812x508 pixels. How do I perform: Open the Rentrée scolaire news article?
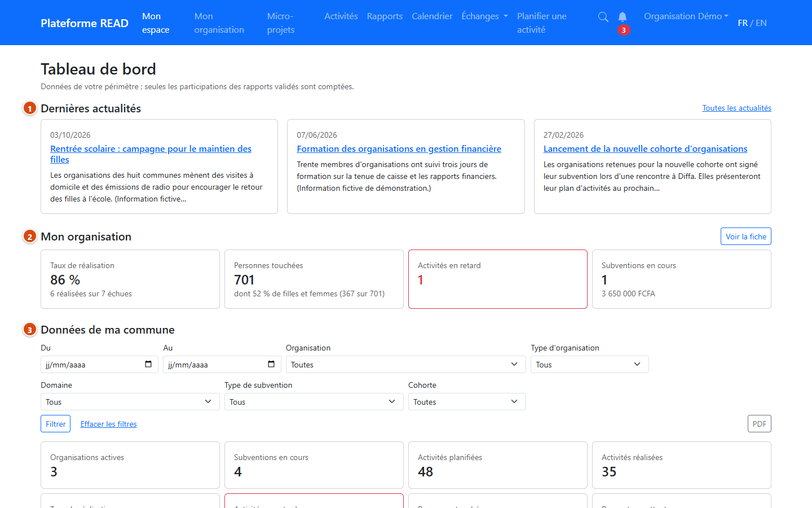151,154
